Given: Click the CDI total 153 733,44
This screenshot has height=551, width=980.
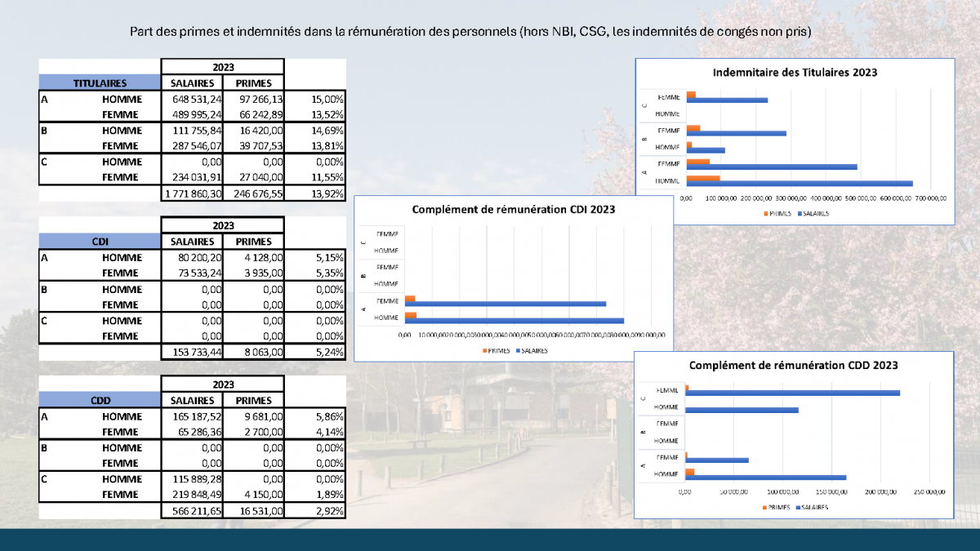Looking at the screenshot, I should click(x=198, y=353).
